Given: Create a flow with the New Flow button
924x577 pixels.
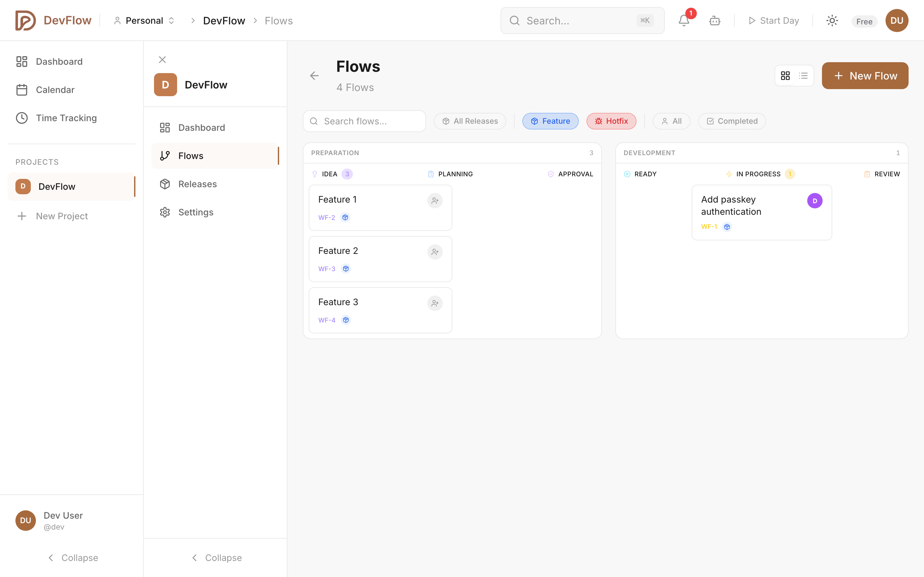Looking at the screenshot, I should point(865,76).
